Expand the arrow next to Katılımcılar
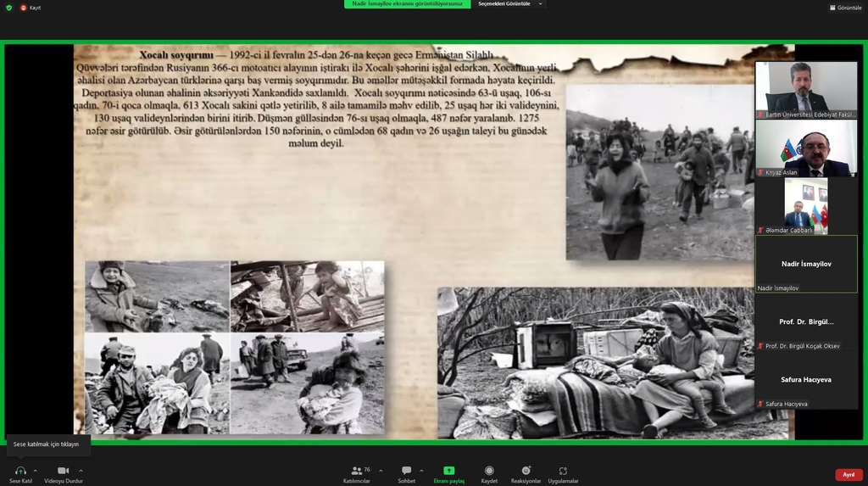 click(380, 470)
